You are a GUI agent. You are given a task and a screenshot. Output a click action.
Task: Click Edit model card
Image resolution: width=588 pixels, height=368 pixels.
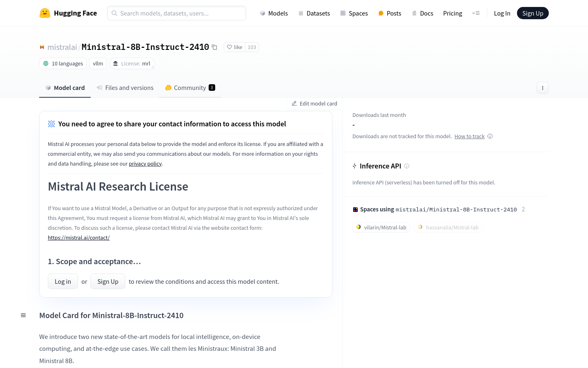(x=314, y=103)
